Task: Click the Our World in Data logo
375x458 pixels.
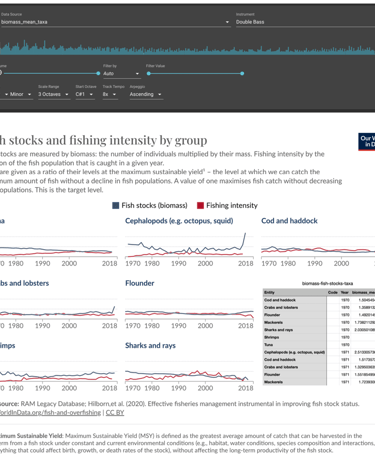Action: pos(367,141)
